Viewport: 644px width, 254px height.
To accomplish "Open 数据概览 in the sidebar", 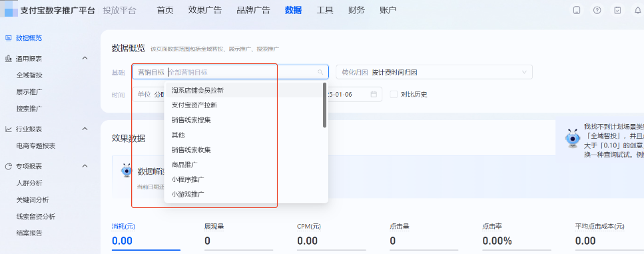I will tap(29, 38).
